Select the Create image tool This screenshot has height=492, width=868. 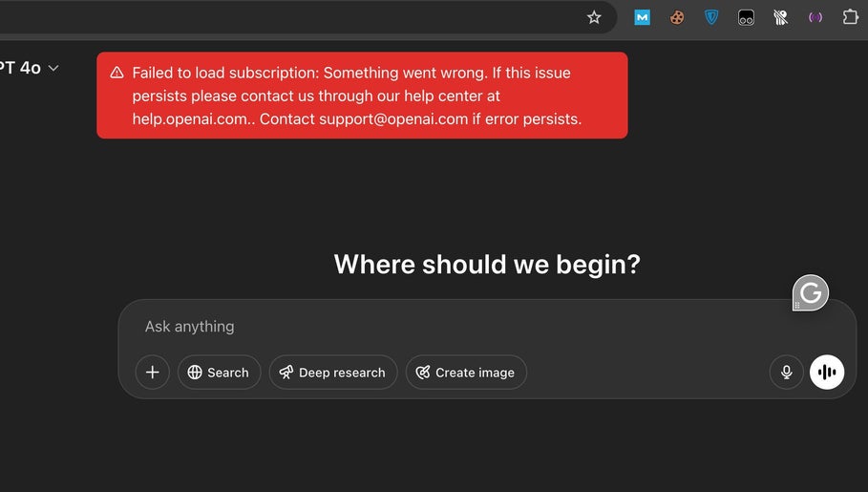point(466,373)
